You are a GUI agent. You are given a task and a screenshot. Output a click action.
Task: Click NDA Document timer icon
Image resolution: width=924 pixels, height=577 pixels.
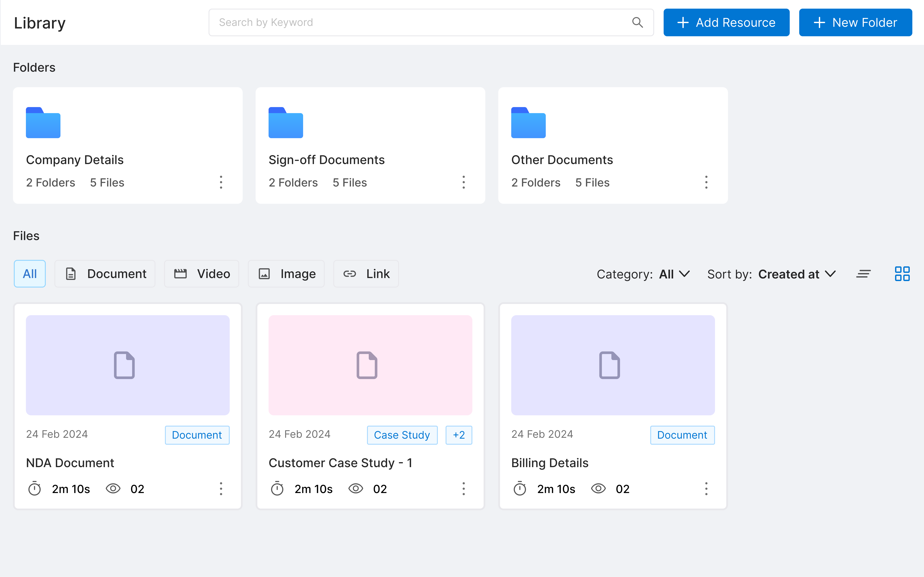point(35,489)
